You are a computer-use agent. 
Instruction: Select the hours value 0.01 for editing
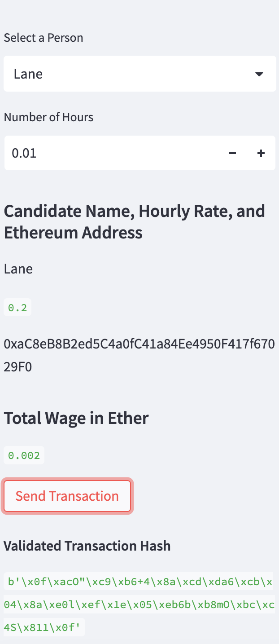(24, 153)
